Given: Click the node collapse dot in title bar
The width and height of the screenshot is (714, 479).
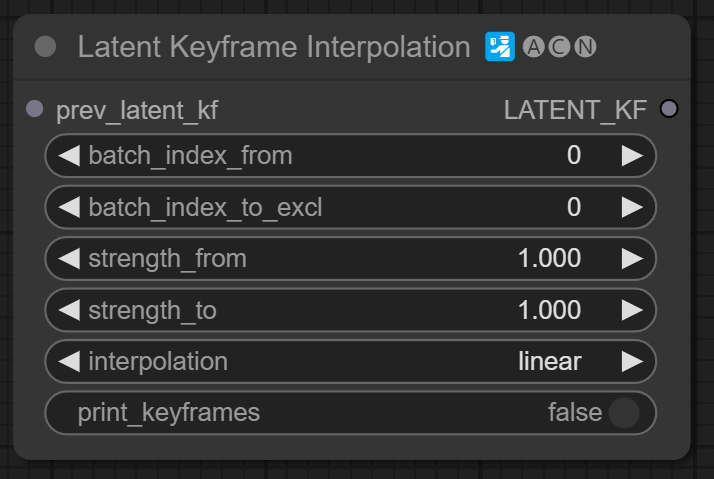Looking at the screenshot, I should pyautogui.click(x=45, y=47).
